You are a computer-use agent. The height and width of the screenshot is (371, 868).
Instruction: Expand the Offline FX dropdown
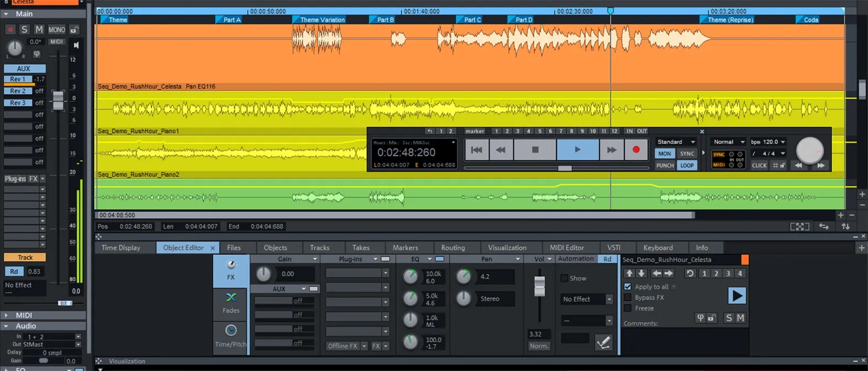click(x=347, y=346)
